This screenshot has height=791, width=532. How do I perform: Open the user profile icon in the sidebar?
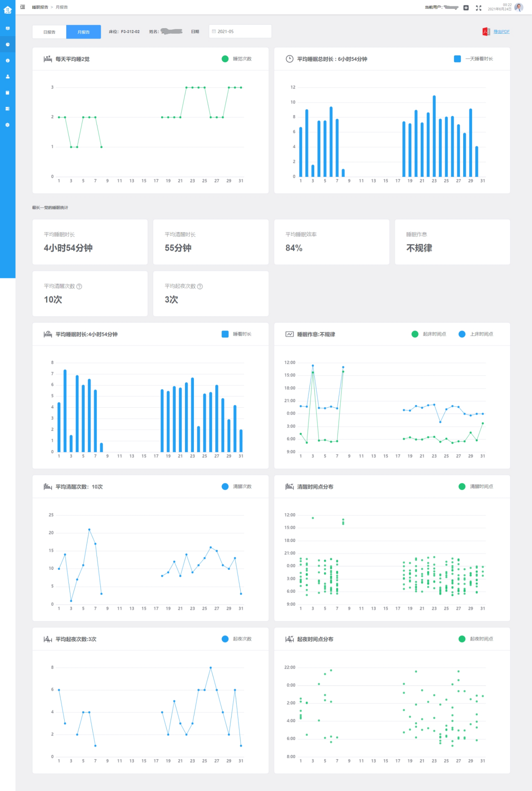[8, 76]
